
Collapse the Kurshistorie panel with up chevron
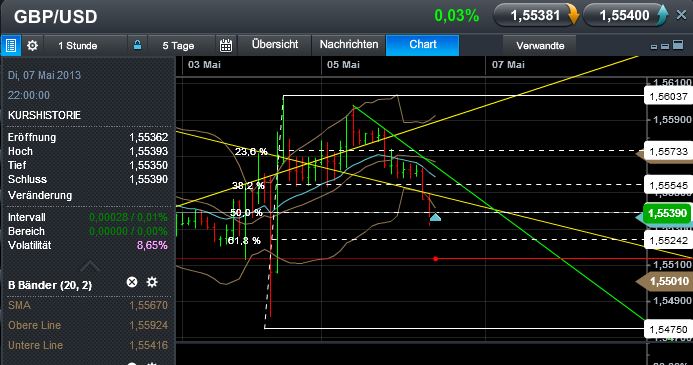(x=90, y=266)
